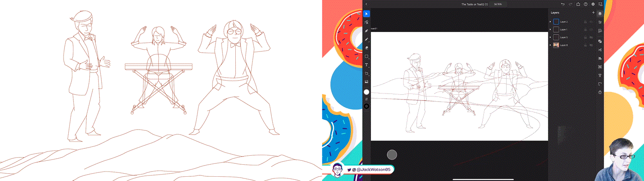
Task: Open app settings gear
Action: [593, 4]
